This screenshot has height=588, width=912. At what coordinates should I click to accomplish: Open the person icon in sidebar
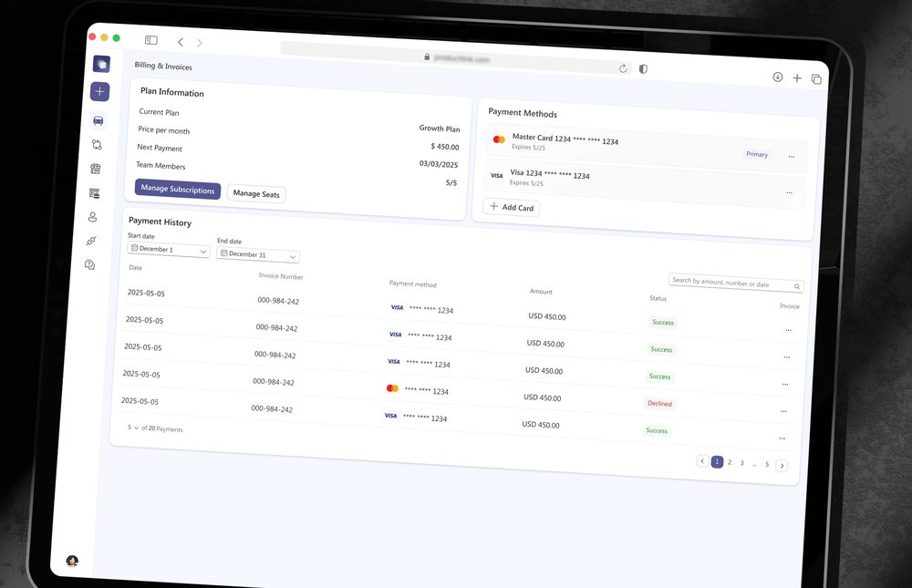(x=92, y=217)
